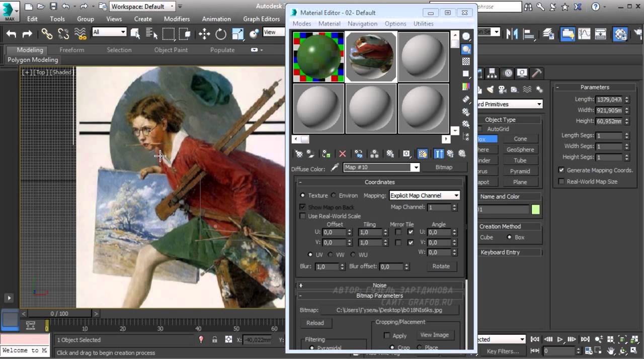644x359 pixels.
Task: Open the Curve Editor icon
Action: 584,34
